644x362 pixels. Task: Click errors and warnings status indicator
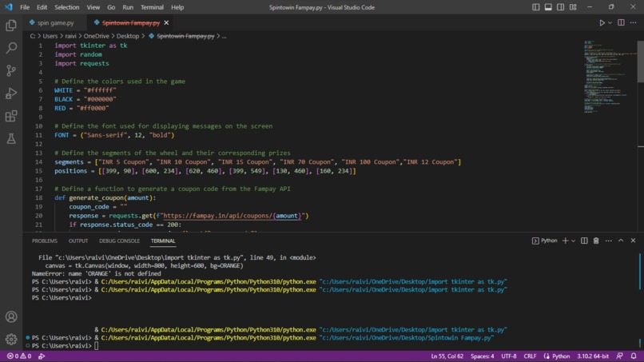tap(19, 356)
